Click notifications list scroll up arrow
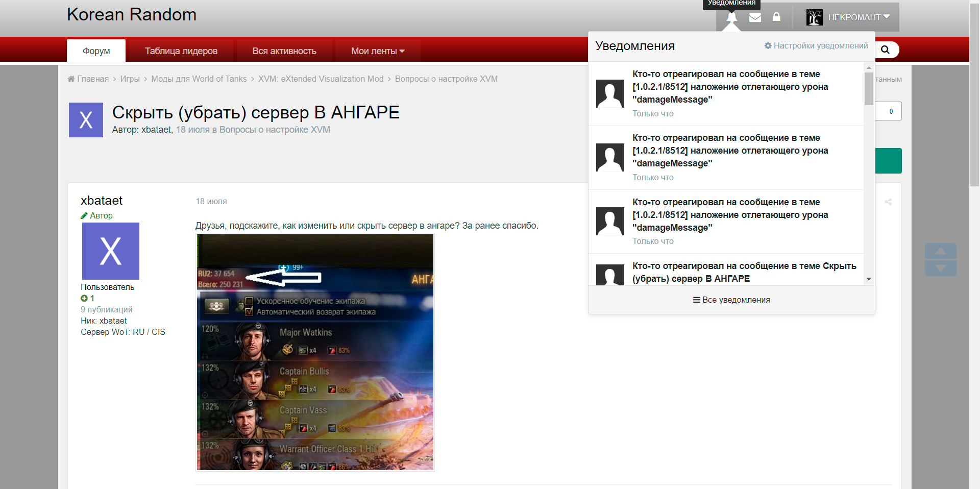 (x=869, y=67)
